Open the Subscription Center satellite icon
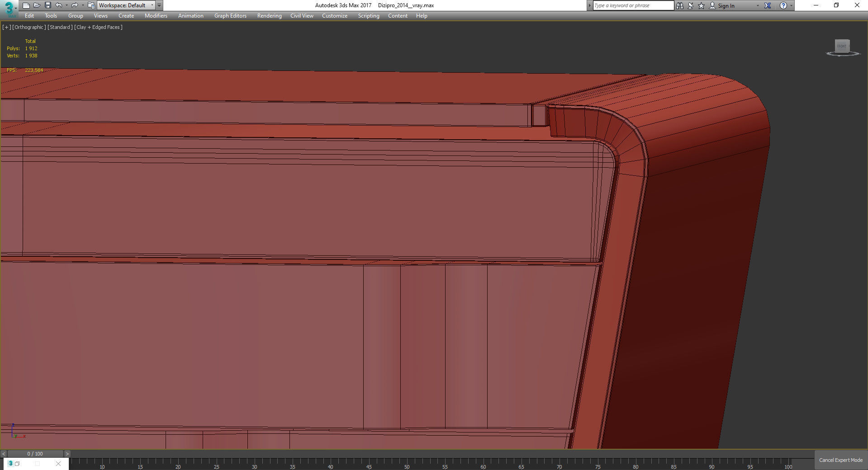The width and height of the screenshot is (868, 470). pyautogui.click(x=691, y=5)
